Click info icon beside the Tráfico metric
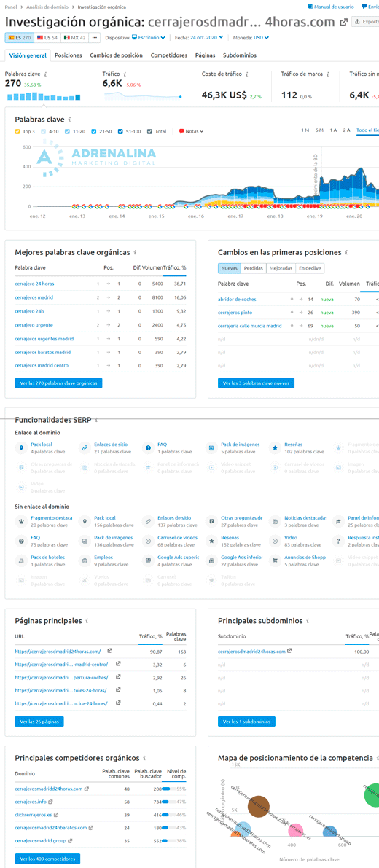The height and width of the screenshot is (868, 379). click(125, 74)
